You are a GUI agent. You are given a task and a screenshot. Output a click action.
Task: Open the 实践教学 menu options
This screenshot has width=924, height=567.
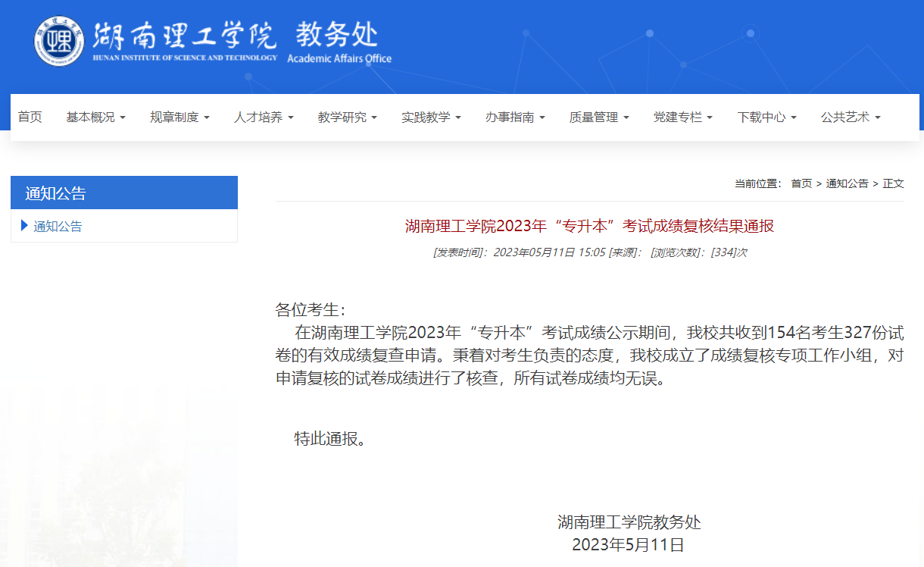coord(426,117)
